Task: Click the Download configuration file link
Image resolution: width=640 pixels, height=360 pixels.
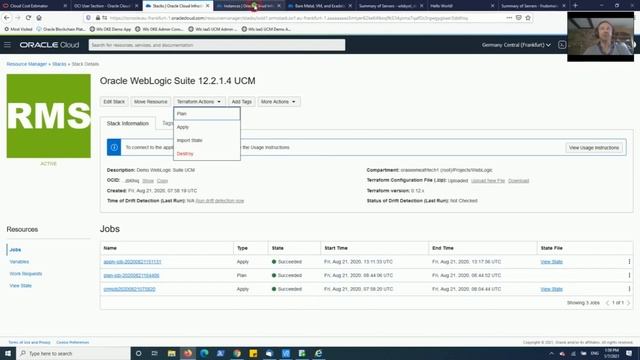Action: pyautogui.click(x=518, y=180)
